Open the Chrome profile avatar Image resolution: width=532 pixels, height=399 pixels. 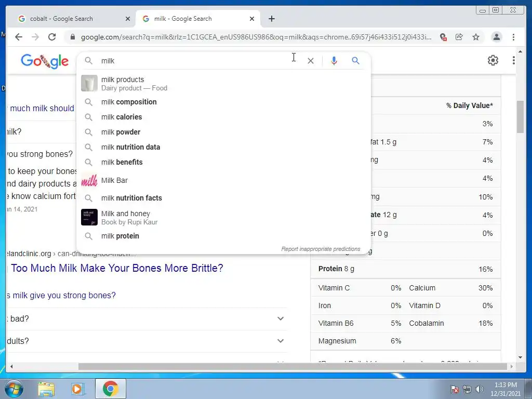496,37
